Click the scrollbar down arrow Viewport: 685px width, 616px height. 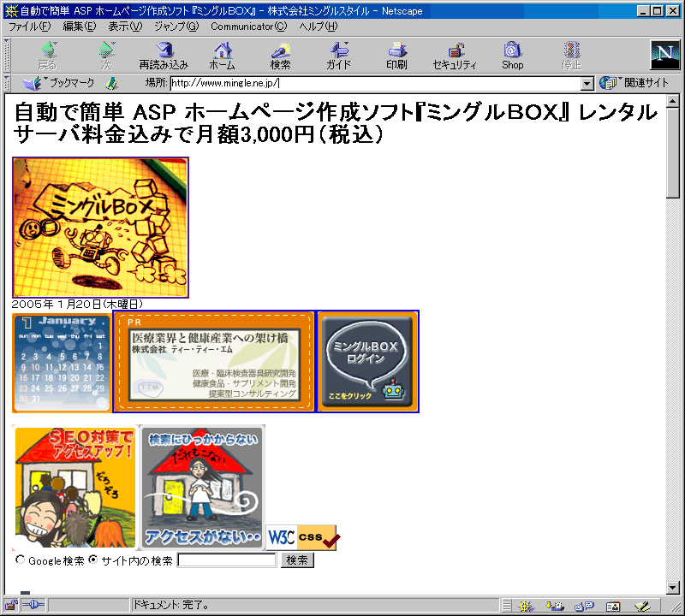tap(673, 588)
